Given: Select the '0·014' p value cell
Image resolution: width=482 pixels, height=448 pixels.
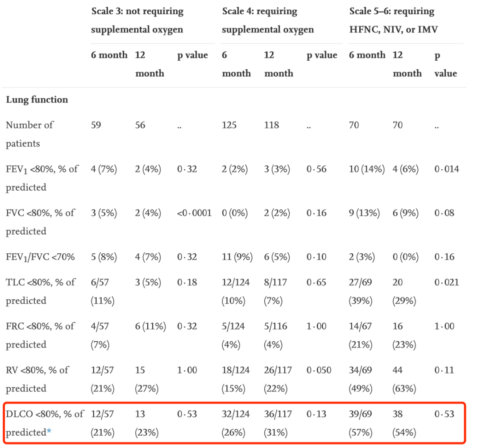Looking at the screenshot, I should [447, 169].
